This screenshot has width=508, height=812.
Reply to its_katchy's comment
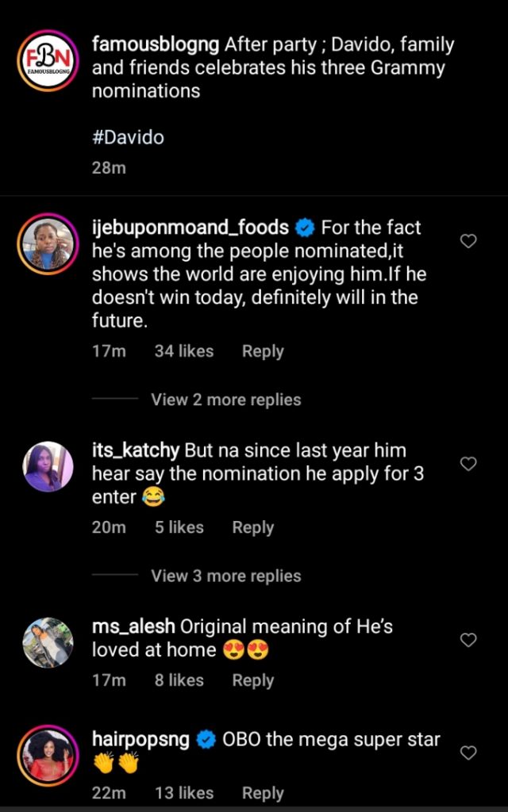pos(252,527)
